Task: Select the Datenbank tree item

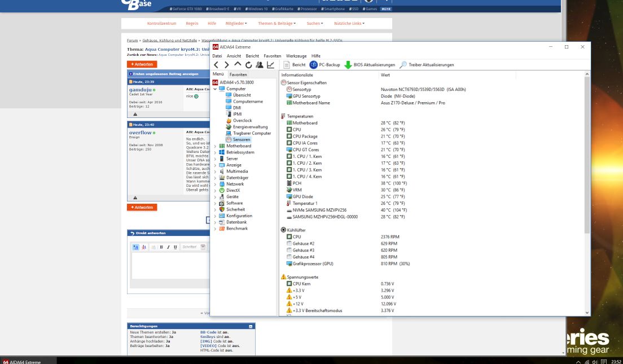Action: point(236,222)
